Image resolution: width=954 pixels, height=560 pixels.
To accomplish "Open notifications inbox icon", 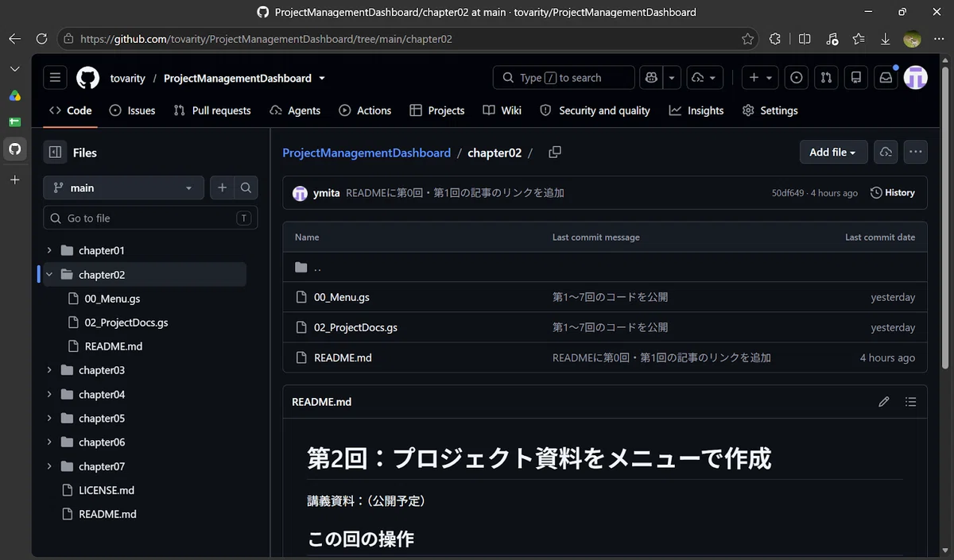I will (x=885, y=78).
